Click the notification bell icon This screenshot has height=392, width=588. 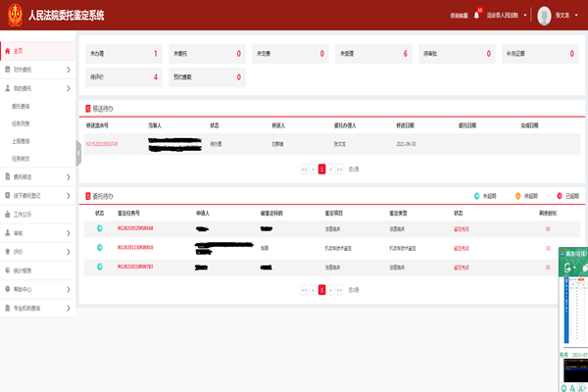[x=476, y=16]
